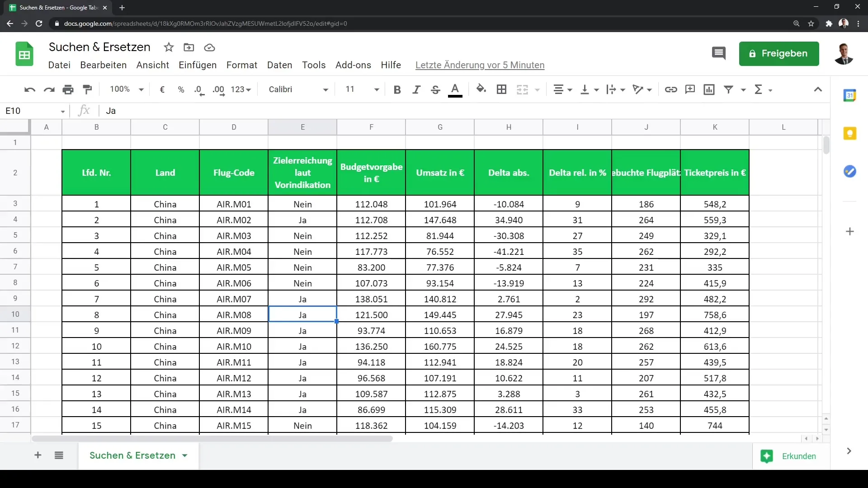Open the Ansicht menu
Viewport: 868px width, 488px height.
point(153,65)
